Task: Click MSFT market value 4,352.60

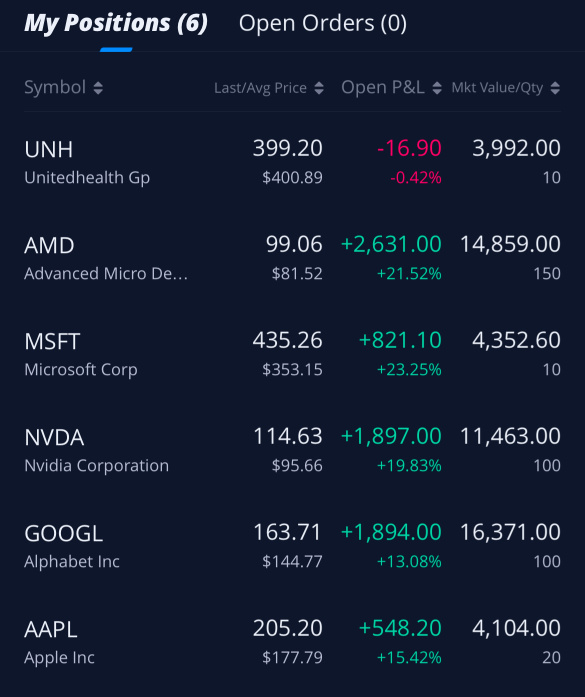Action: coord(516,340)
